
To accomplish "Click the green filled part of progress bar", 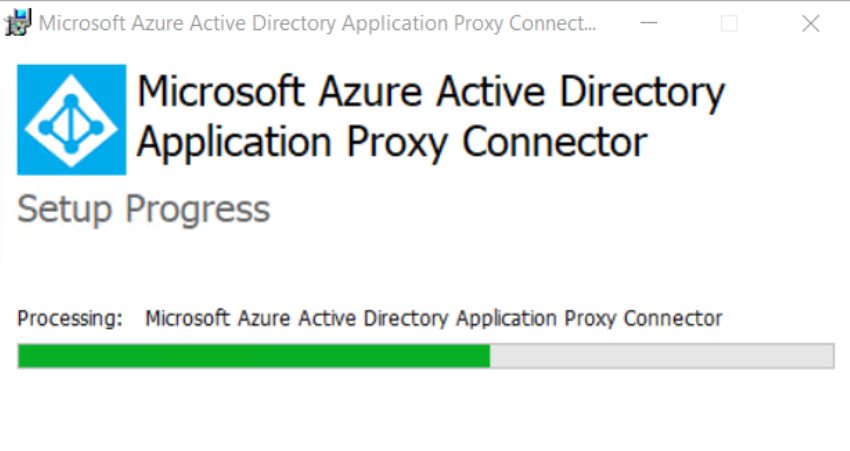I will (254, 356).
